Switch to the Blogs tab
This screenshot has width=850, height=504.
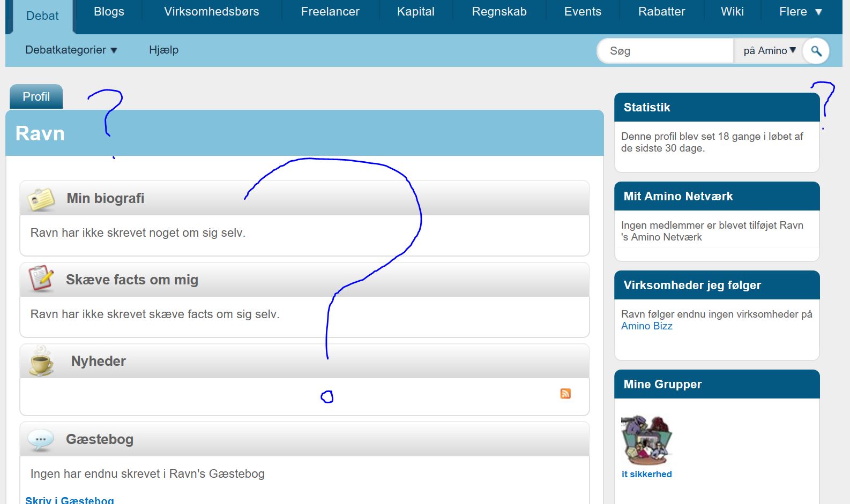coord(109,12)
